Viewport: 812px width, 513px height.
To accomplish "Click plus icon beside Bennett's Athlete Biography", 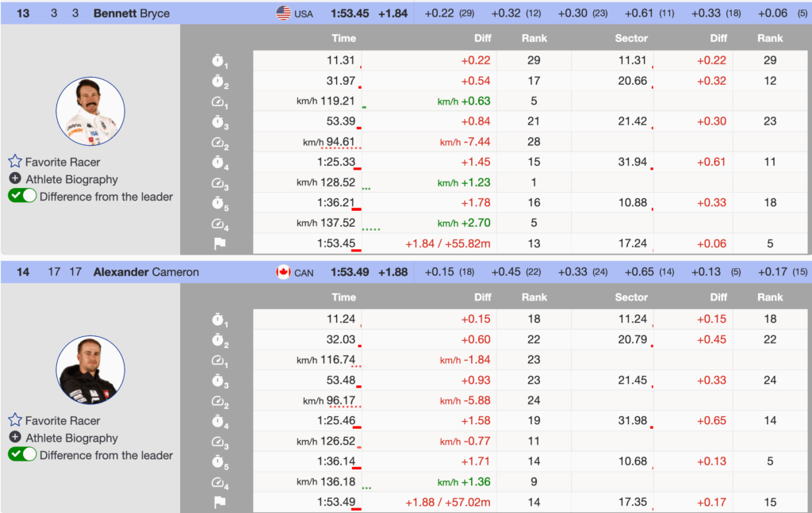I will 15,179.
